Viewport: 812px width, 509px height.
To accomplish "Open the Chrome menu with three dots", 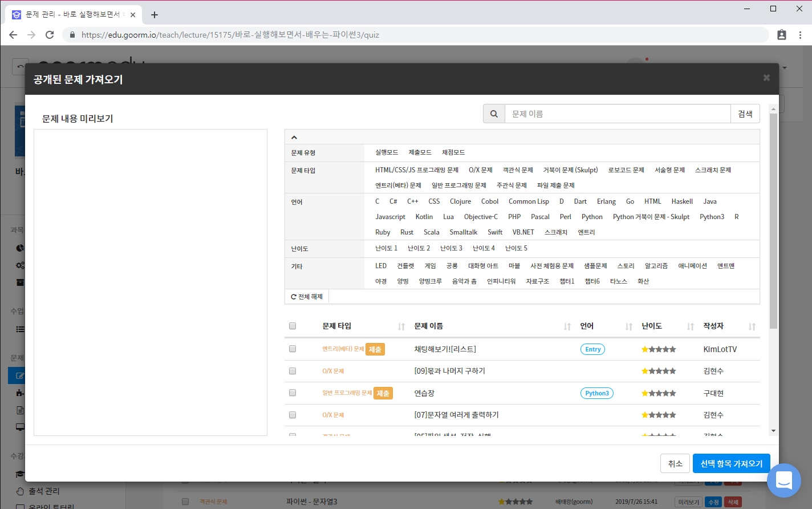I will click(x=800, y=35).
